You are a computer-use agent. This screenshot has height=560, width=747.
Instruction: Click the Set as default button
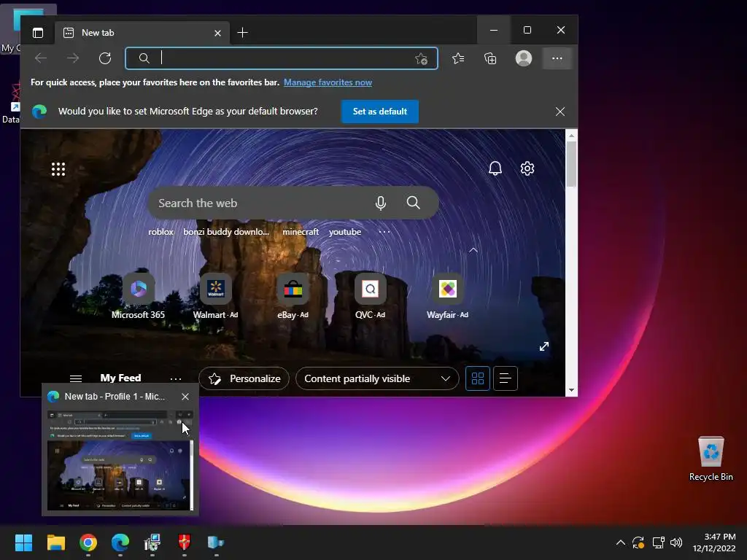point(379,112)
